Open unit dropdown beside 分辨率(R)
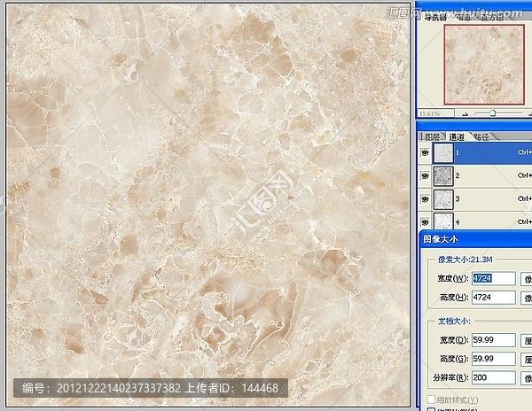The height and width of the screenshot is (411, 532). point(526,378)
